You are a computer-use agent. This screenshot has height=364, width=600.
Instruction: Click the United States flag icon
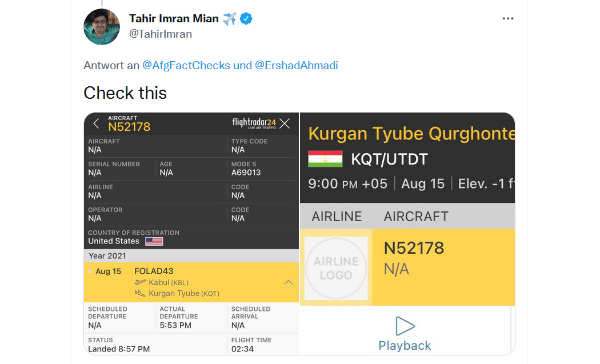[x=154, y=241]
